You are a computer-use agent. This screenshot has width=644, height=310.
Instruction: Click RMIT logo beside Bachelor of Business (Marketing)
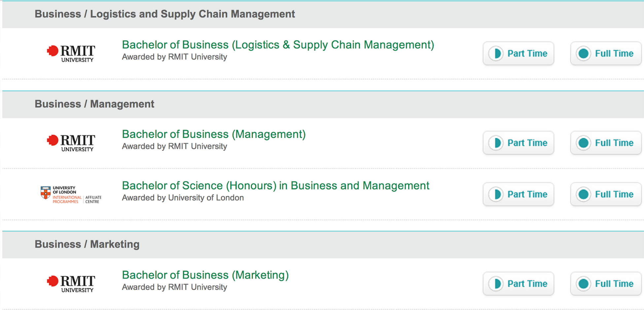pyautogui.click(x=71, y=284)
